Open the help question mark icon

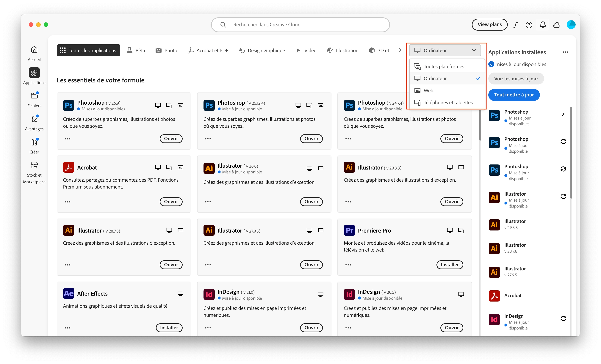(529, 25)
